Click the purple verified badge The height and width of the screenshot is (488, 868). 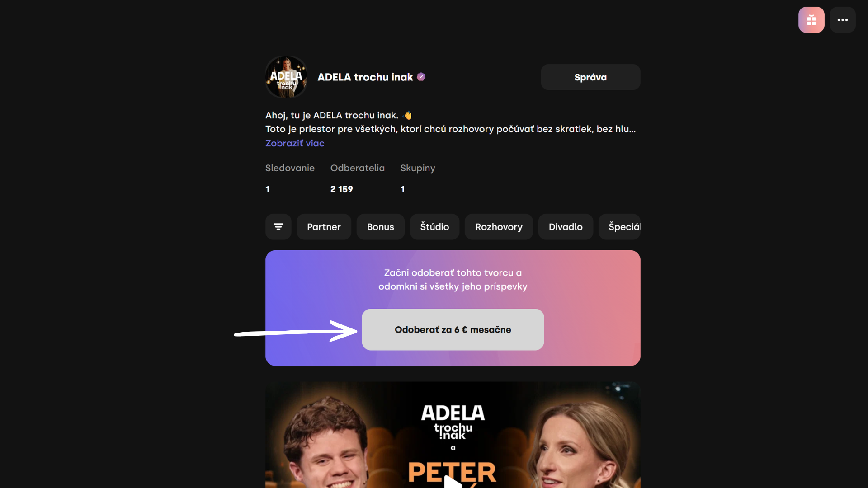tap(421, 77)
